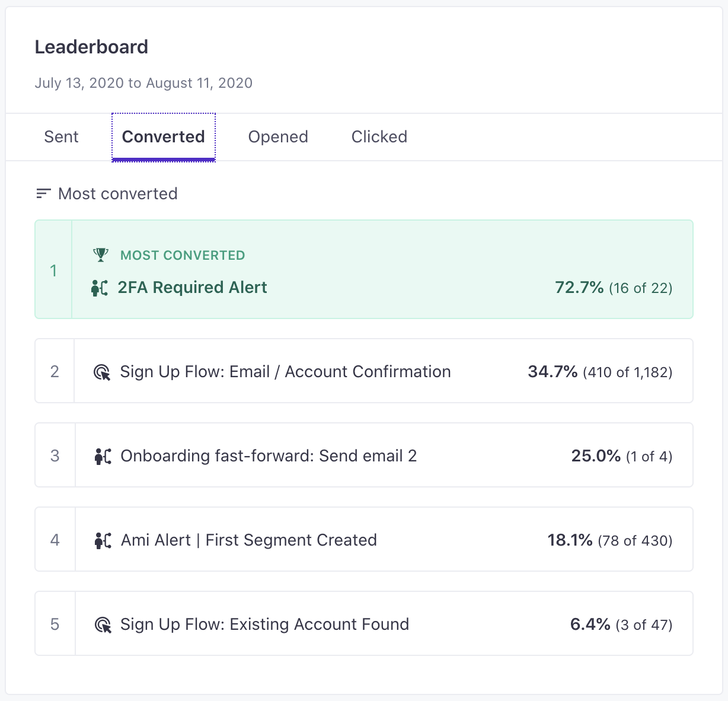Click the 18.1% (78 of 430) value
Screen dimensions: 728x701
coord(610,540)
